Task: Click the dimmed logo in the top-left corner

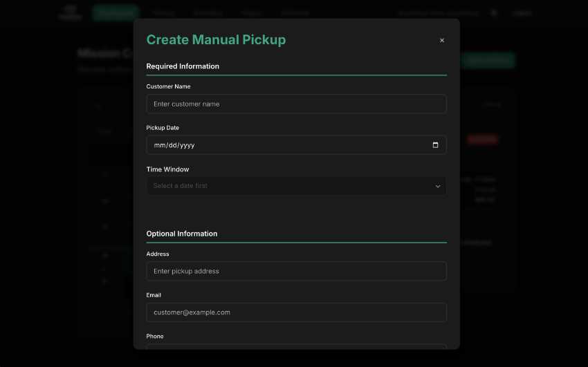Action: (x=70, y=12)
